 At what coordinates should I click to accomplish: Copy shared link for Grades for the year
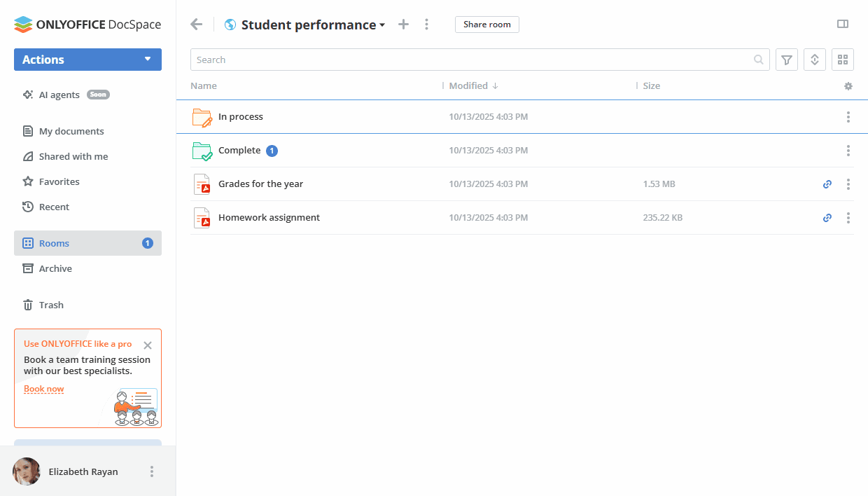point(827,184)
